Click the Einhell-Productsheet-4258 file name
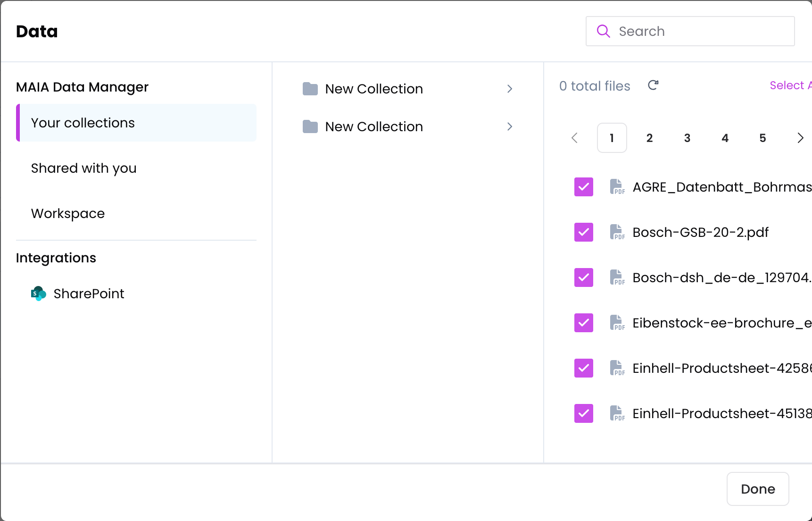 point(722,368)
